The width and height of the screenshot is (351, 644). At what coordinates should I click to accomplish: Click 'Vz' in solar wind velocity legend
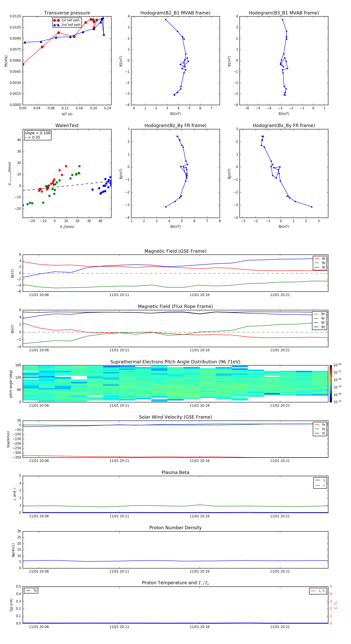point(320,433)
